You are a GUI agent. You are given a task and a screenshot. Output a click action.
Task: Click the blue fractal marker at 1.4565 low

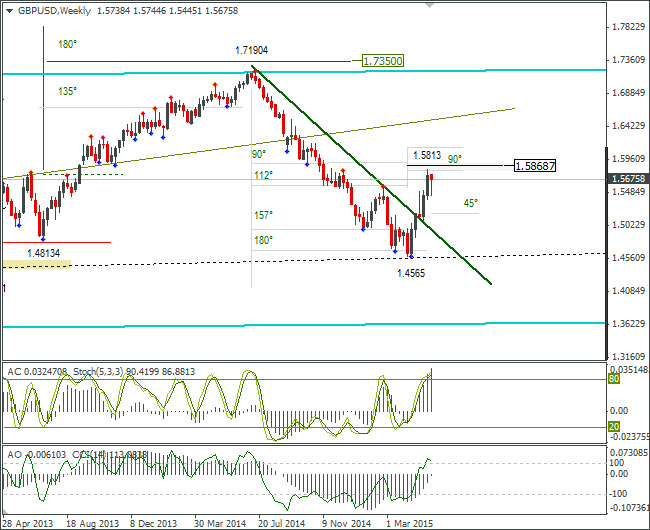(411, 257)
